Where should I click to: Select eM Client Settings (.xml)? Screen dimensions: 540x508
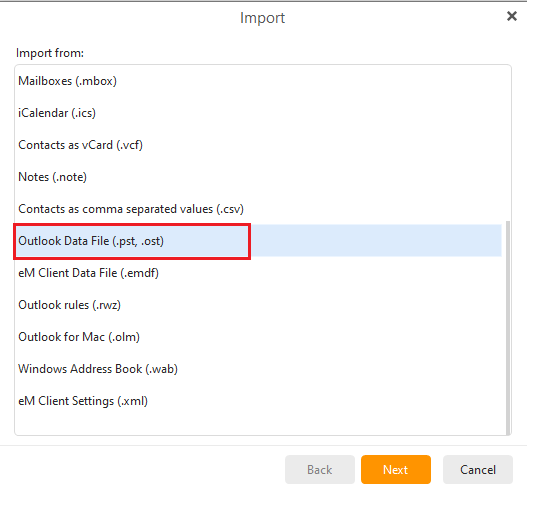coord(258,401)
